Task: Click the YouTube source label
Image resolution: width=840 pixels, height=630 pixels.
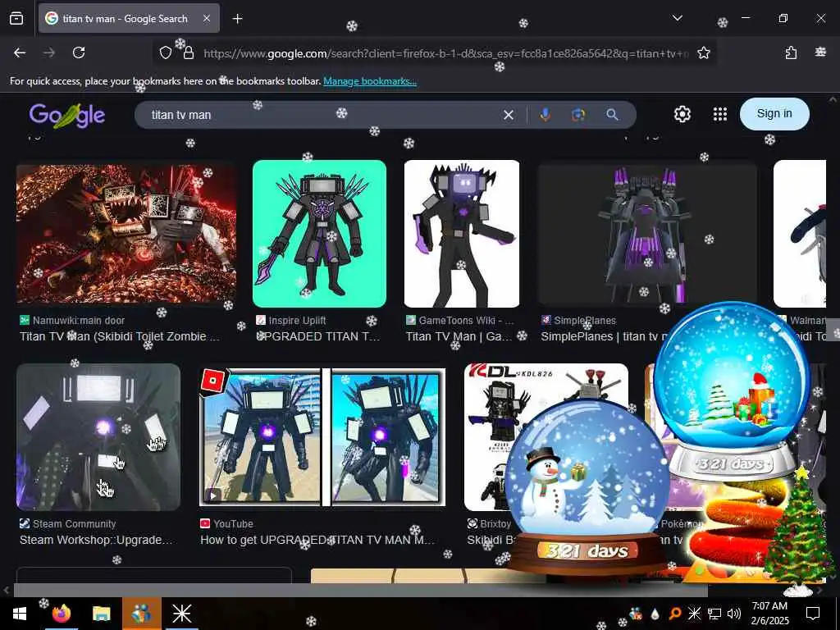Action: tap(227, 523)
